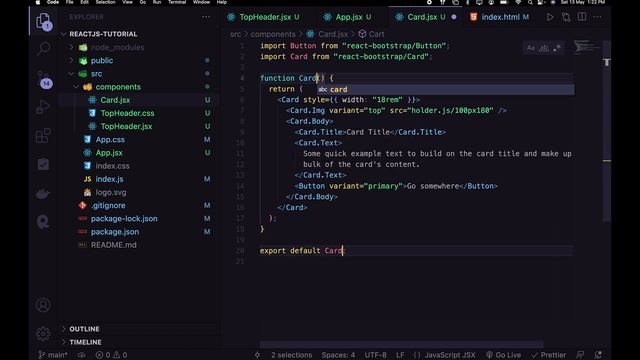The width and height of the screenshot is (640, 360).
Task: Open the Terminal menu
Action: coord(177,2)
